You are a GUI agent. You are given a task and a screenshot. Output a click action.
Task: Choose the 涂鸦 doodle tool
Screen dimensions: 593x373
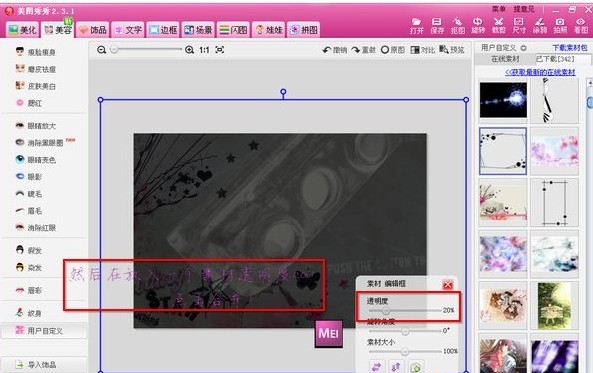click(540, 26)
